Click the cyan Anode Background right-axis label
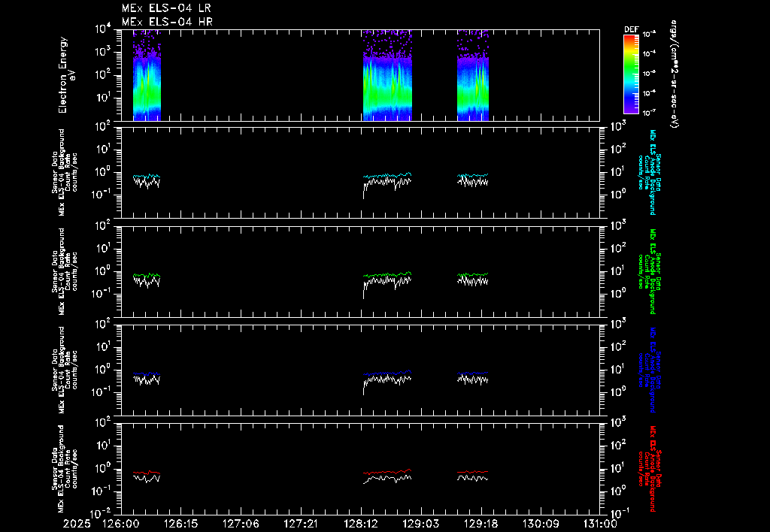The image size is (770, 532). point(650,172)
